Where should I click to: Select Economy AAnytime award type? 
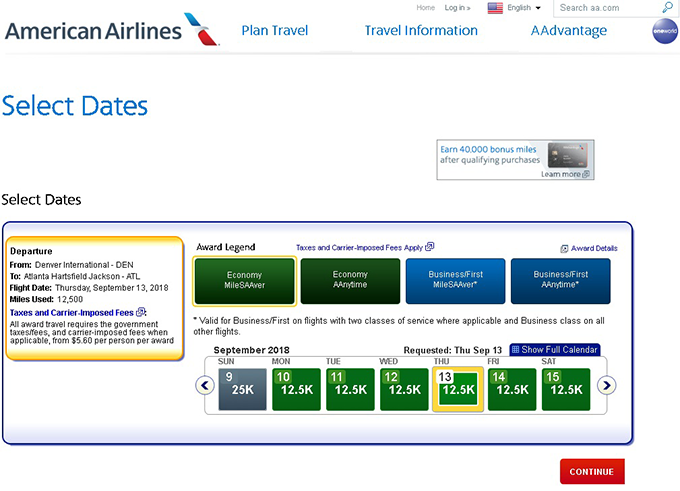pos(350,281)
